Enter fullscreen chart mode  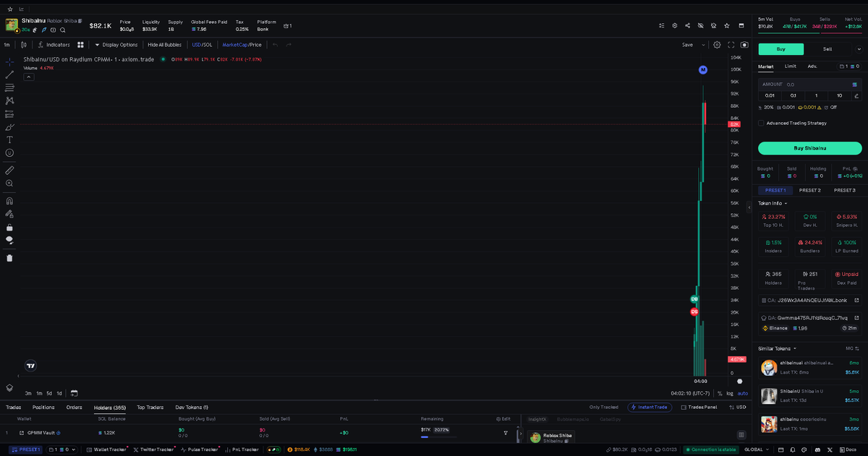(x=731, y=45)
